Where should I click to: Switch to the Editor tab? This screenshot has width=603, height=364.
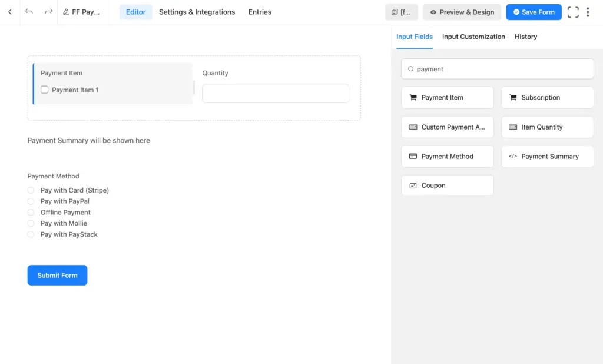tap(136, 12)
